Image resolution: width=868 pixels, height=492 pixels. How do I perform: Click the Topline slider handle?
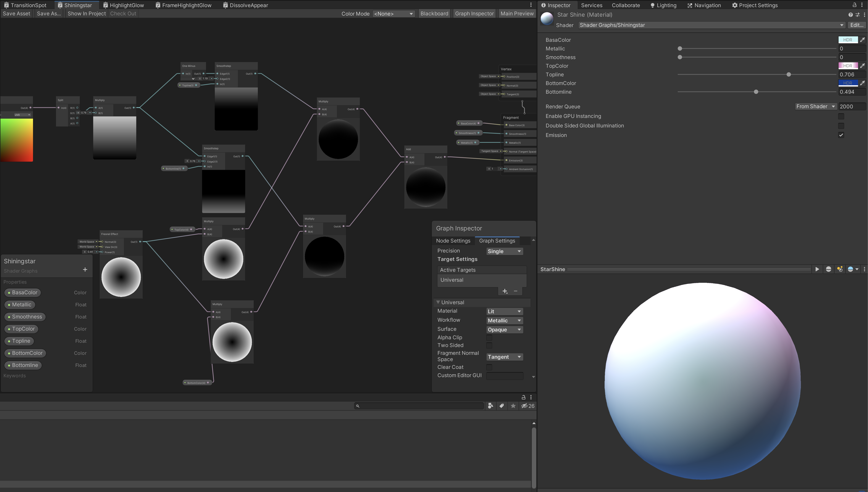[789, 75]
